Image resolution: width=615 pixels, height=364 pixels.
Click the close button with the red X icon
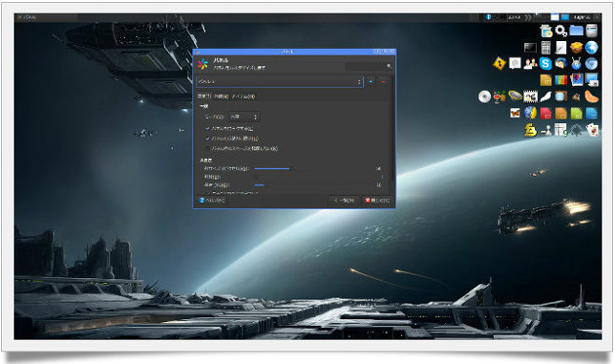[x=378, y=200]
